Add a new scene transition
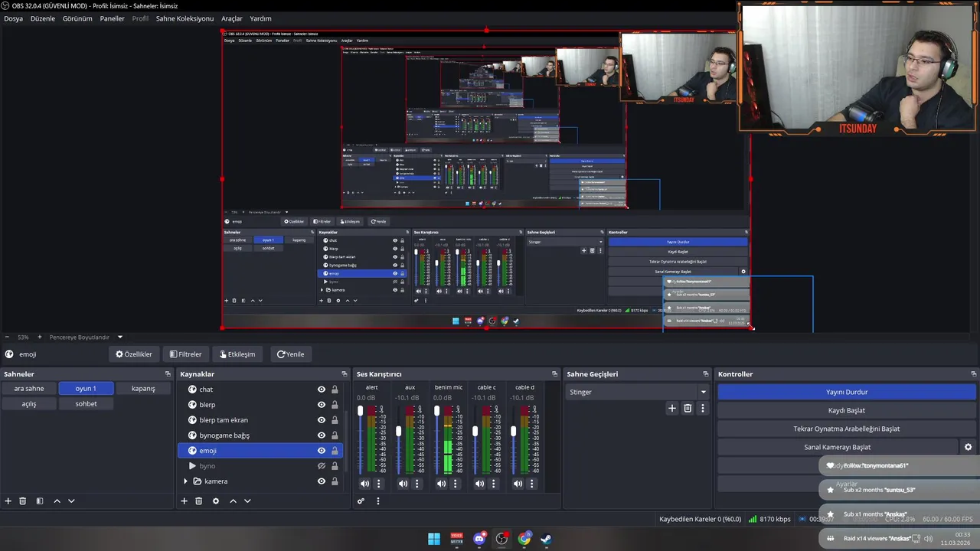The image size is (980, 551). (672, 409)
